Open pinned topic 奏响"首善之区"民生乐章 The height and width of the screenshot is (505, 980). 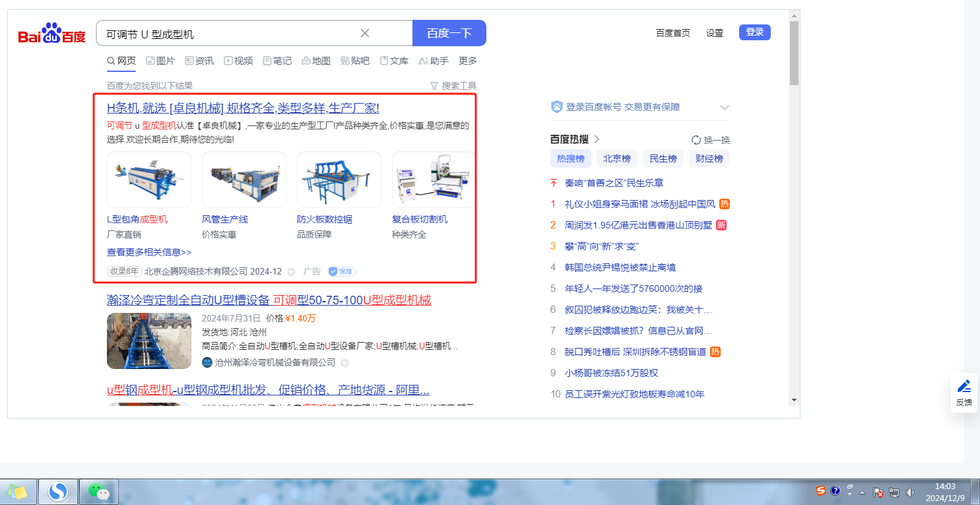[x=614, y=183]
